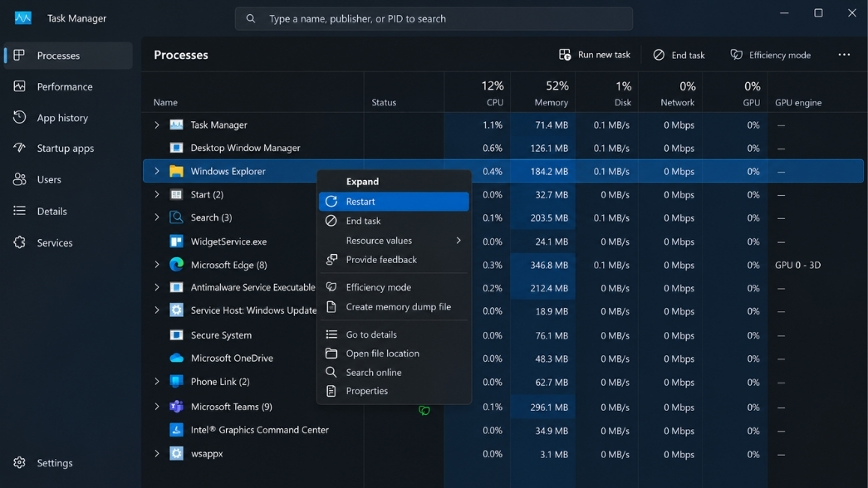Click the Efficiency mode leaf icon in toolbar
Screen dimensions: 868x488
pos(736,55)
